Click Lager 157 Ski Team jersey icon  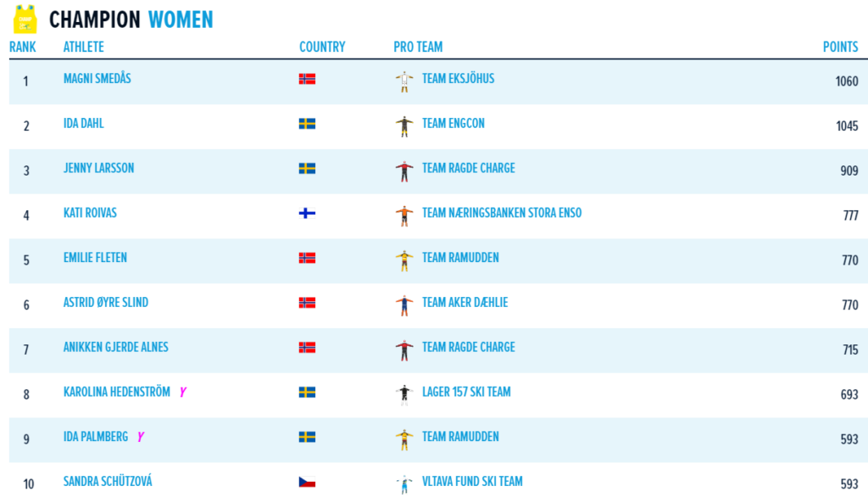click(x=403, y=394)
